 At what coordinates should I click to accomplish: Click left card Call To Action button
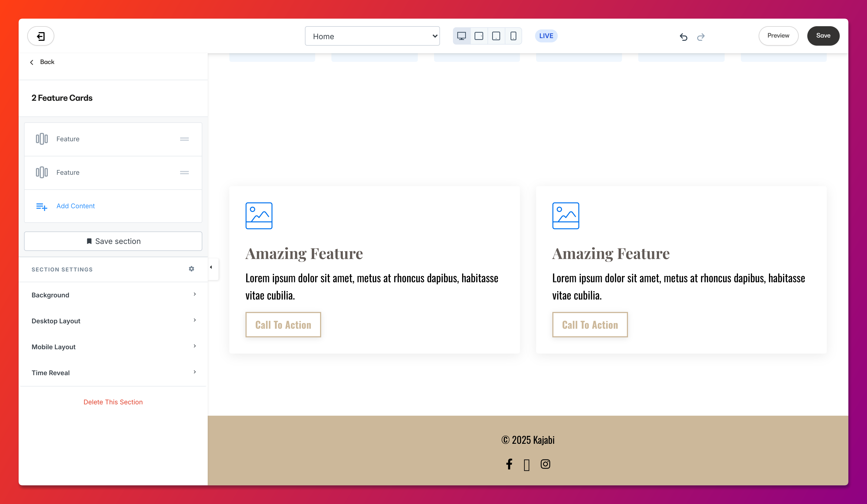[283, 324]
